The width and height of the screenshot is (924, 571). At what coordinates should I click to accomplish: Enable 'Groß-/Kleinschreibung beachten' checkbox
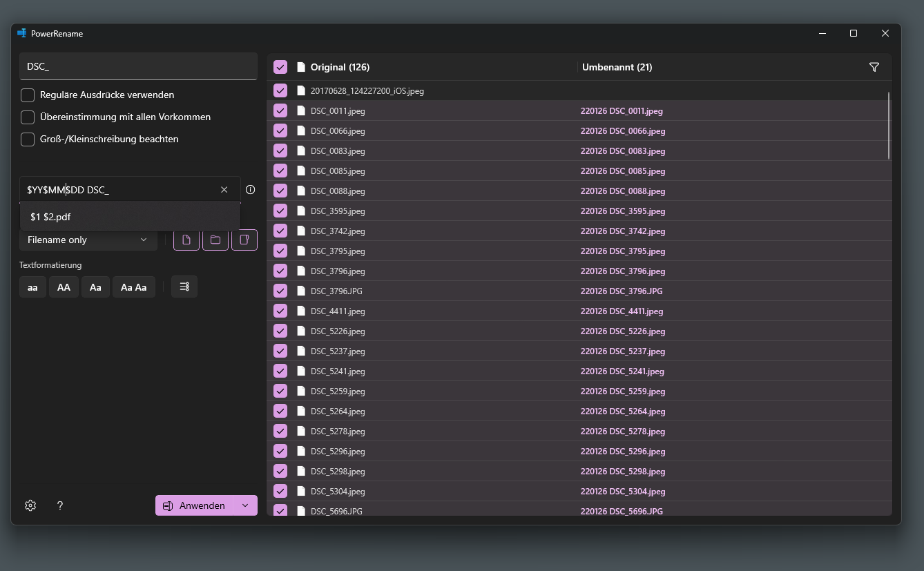[x=28, y=139]
